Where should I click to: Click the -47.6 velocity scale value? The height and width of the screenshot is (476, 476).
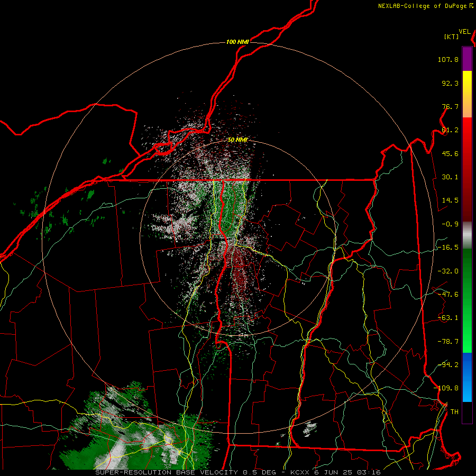pos(448,295)
